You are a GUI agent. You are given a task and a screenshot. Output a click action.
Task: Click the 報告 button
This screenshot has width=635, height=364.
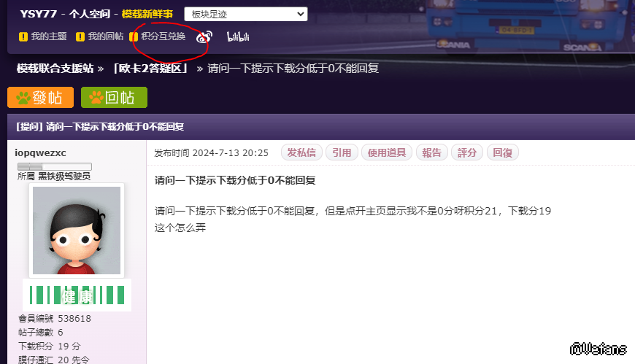point(431,152)
